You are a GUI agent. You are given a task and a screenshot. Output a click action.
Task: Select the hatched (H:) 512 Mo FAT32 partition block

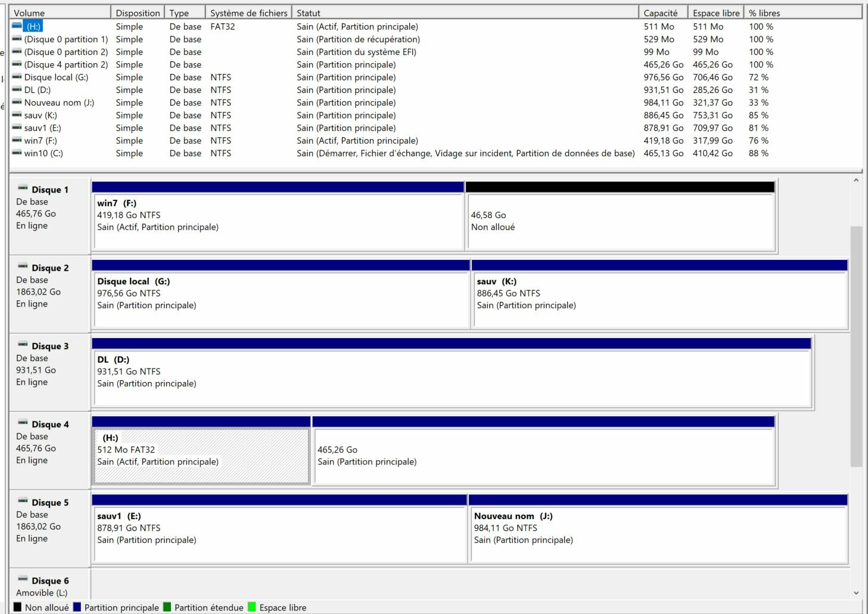(x=201, y=451)
